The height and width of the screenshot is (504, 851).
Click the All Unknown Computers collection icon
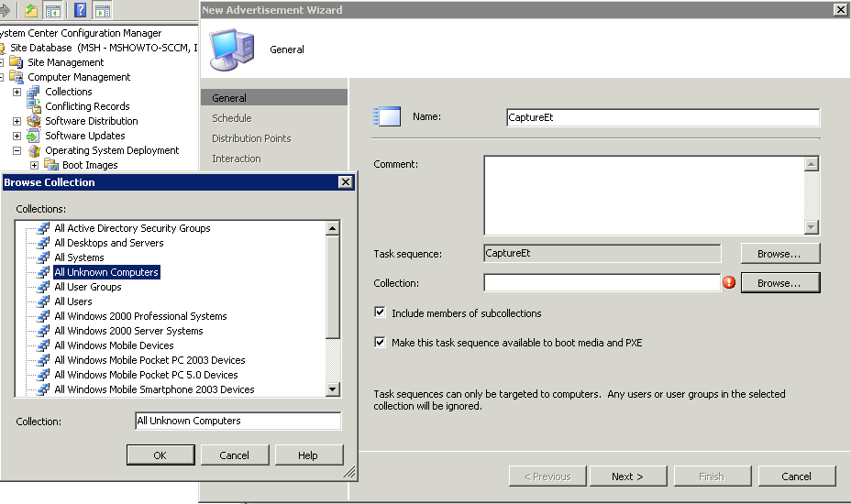43,272
